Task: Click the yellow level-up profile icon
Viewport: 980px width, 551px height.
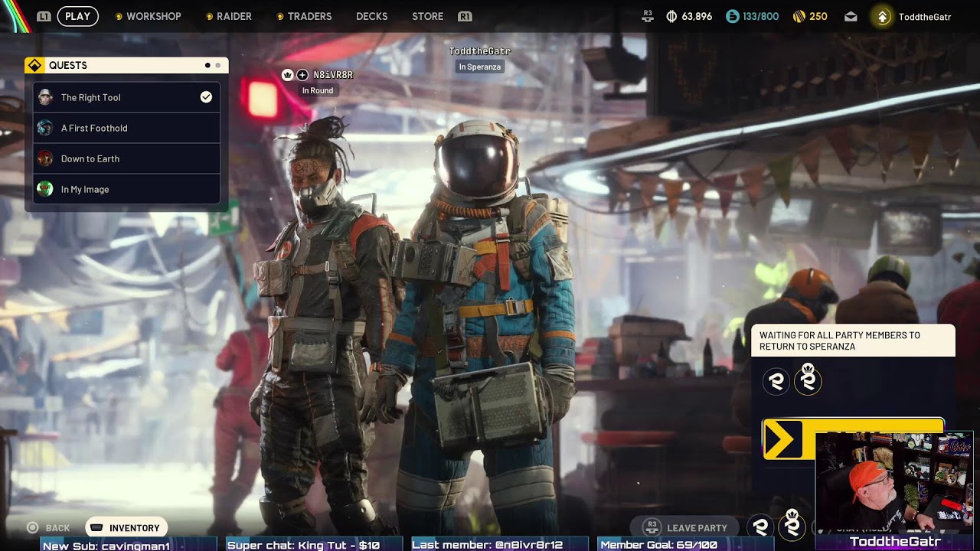Action: click(883, 17)
